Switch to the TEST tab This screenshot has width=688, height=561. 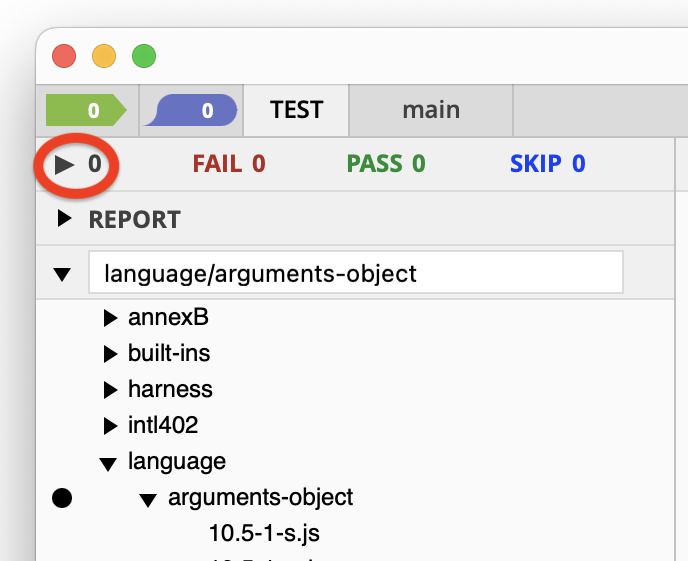[296, 110]
